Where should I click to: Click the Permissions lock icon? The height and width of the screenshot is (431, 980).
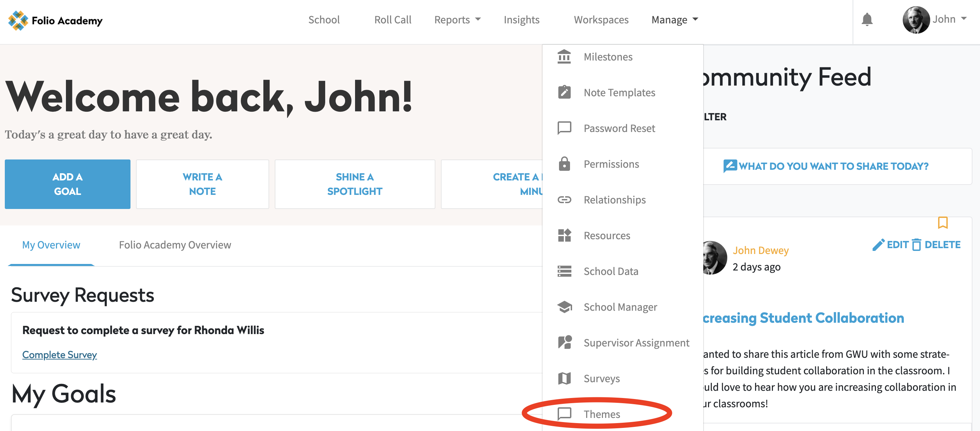[564, 164]
